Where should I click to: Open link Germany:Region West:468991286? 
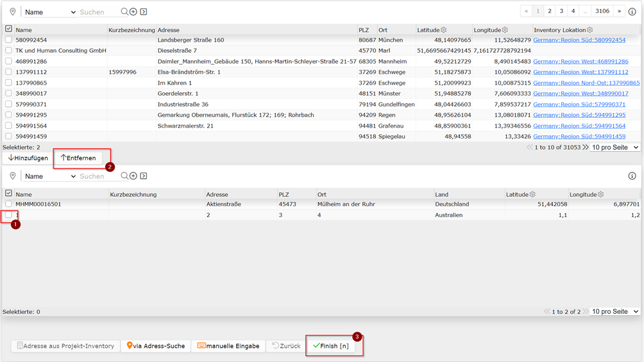tap(580, 61)
